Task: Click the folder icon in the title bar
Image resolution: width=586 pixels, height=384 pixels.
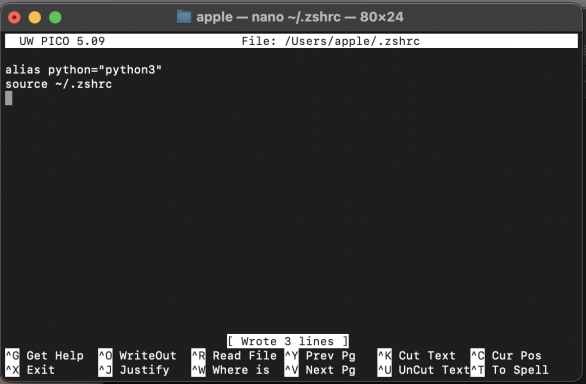Action: tap(184, 17)
